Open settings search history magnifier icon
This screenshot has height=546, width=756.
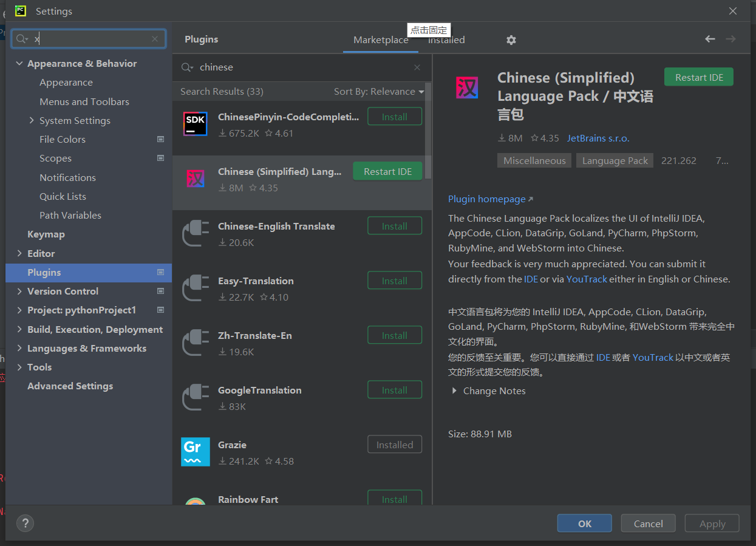pyautogui.click(x=22, y=39)
